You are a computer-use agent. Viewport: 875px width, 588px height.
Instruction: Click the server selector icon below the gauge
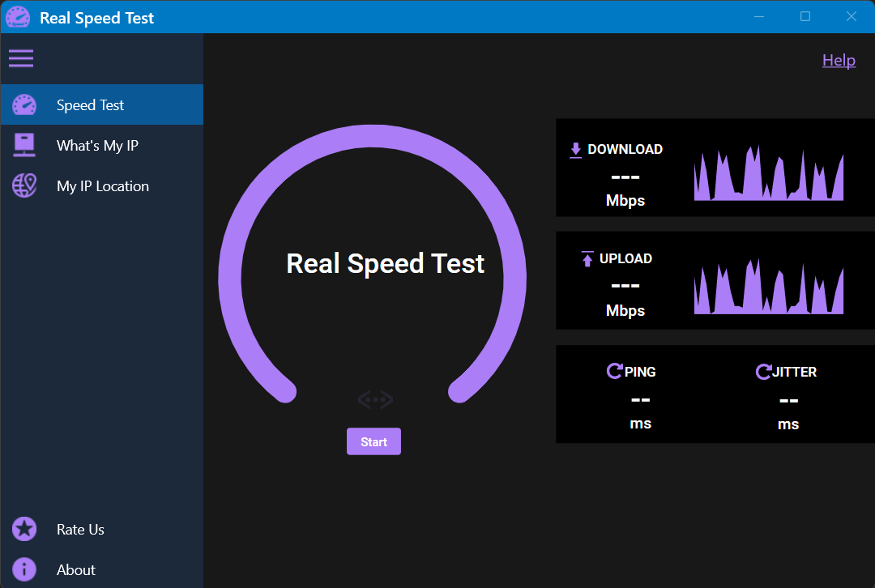coord(373,398)
